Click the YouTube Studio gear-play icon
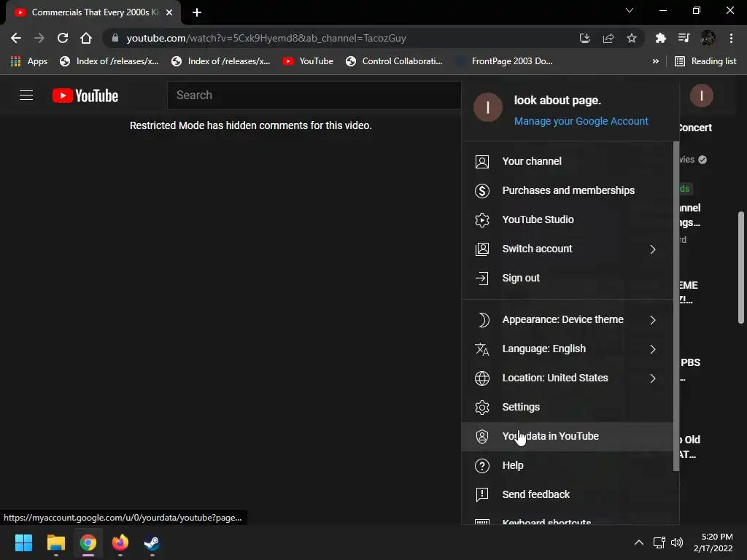 481,219
